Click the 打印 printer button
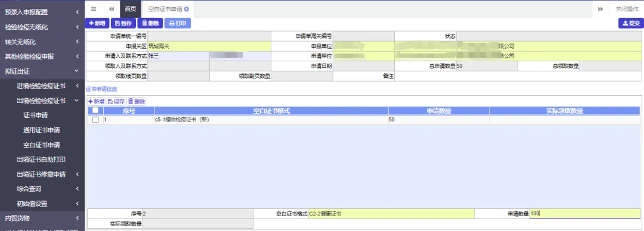Screen dimensions: 644x231 tap(178, 23)
